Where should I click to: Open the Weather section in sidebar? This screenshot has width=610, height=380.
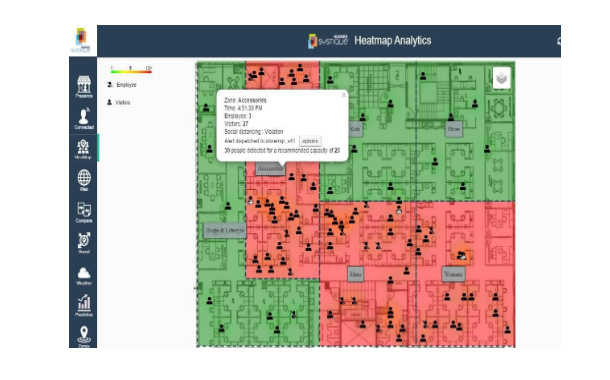[84, 276]
